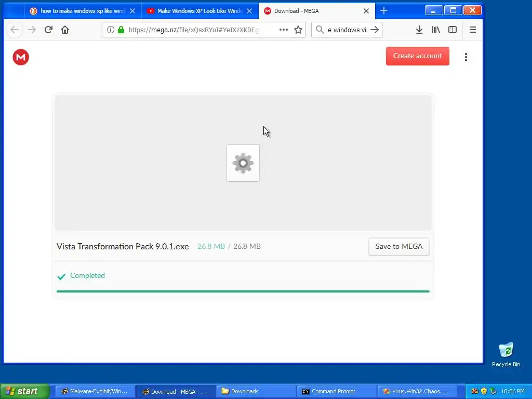Click the magnifier in search box

pos(320,30)
